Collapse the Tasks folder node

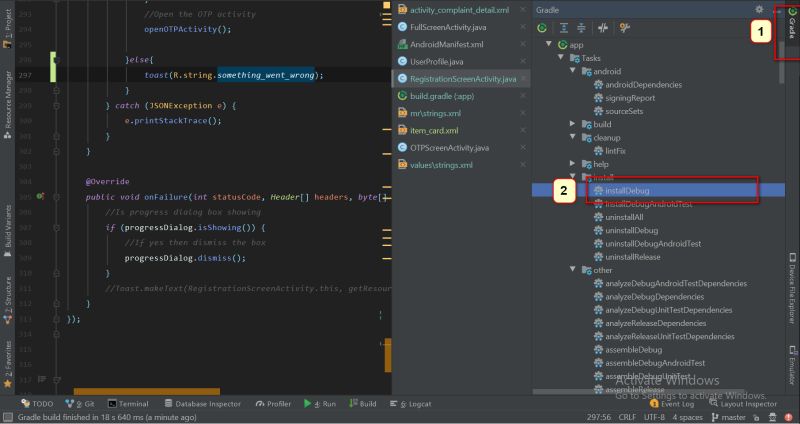tap(561, 58)
